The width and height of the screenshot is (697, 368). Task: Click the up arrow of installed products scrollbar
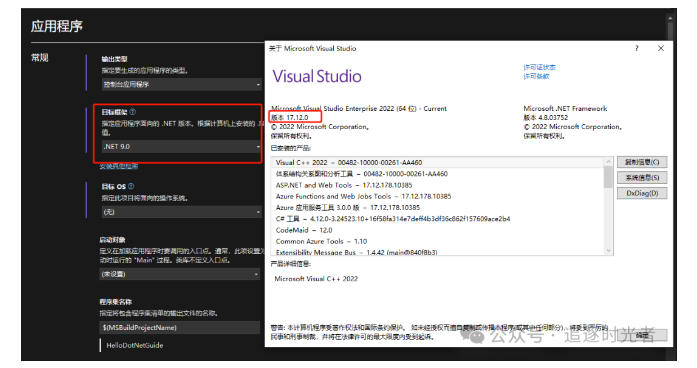(x=609, y=162)
